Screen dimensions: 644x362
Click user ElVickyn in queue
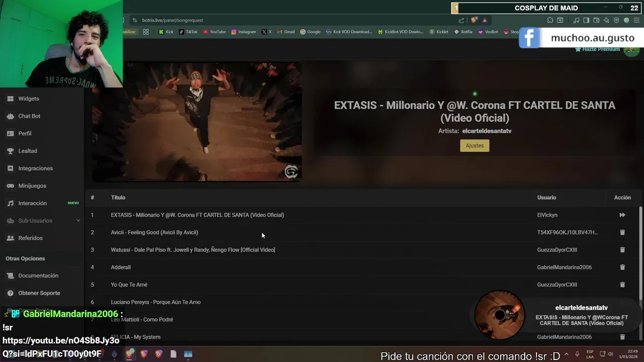[x=547, y=215]
